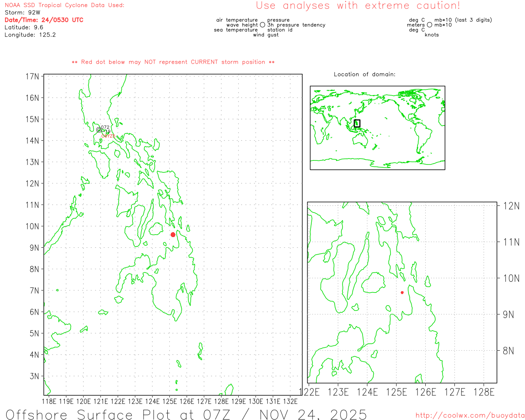The height and width of the screenshot is (420, 525).
Task: Click the 'NOAA SSD Tropical Cyclone Data Used' heading
Action: (x=64, y=5)
